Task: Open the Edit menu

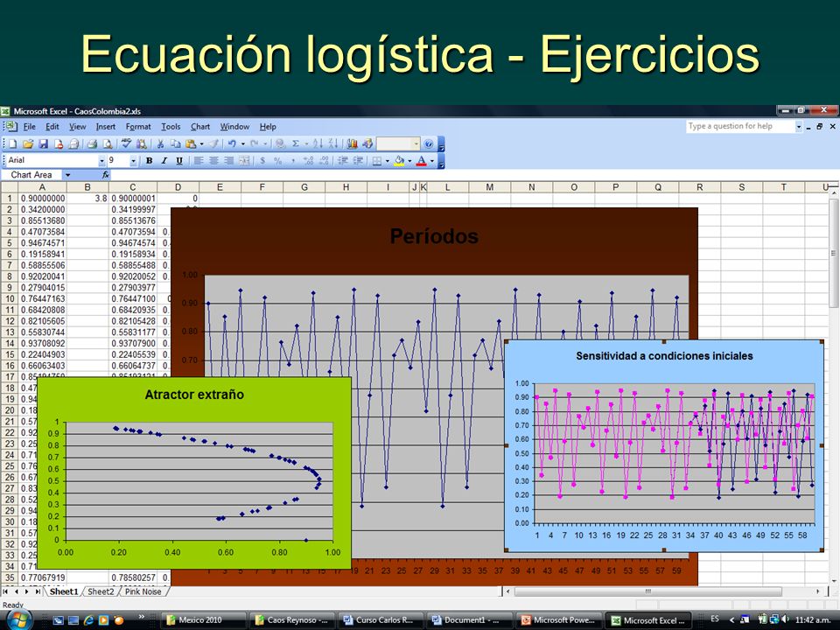Action: [x=52, y=126]
